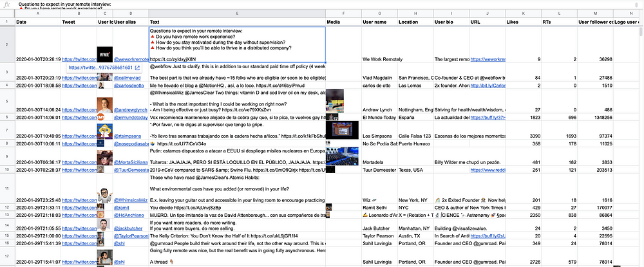The image size is (644, 267).
Task: Open the external link icon in the URL tooltip
Action: click(x=137, y=68)
